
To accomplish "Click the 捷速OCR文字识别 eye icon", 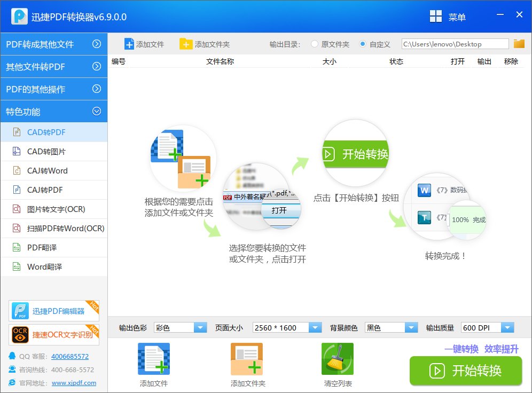I will [20, 335].
